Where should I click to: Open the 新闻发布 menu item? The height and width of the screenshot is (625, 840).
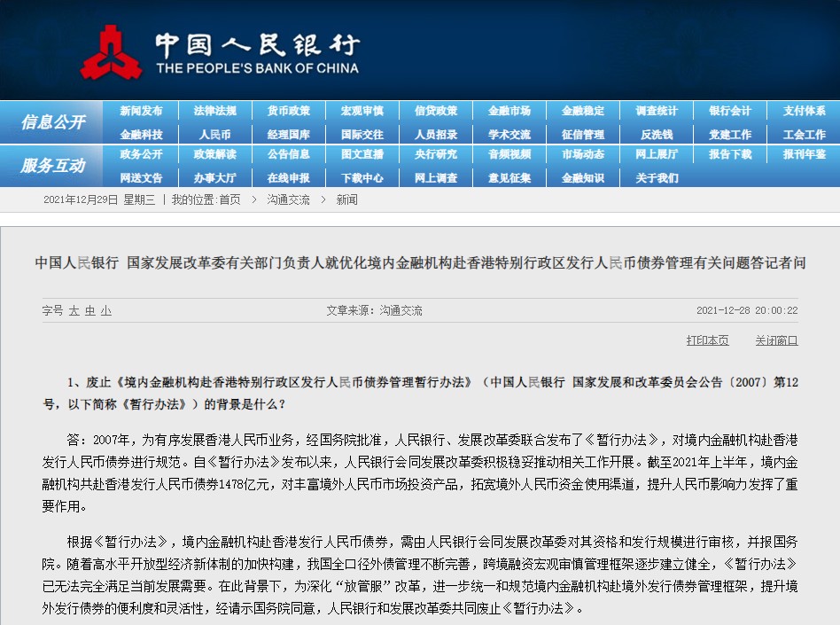[141, 111]
